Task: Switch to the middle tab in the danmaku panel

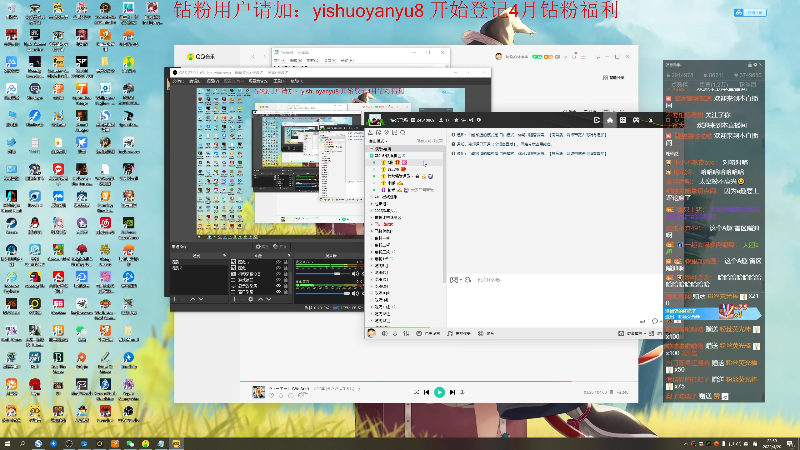Action: (714, 85)
